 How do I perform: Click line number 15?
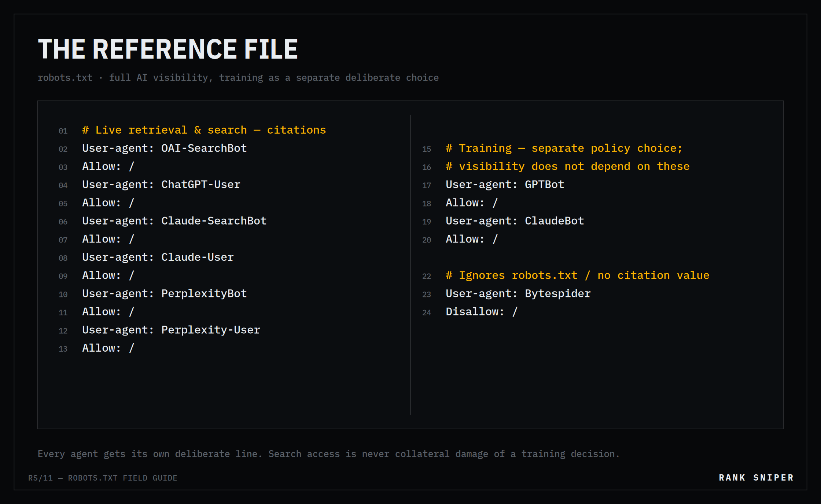427,149
